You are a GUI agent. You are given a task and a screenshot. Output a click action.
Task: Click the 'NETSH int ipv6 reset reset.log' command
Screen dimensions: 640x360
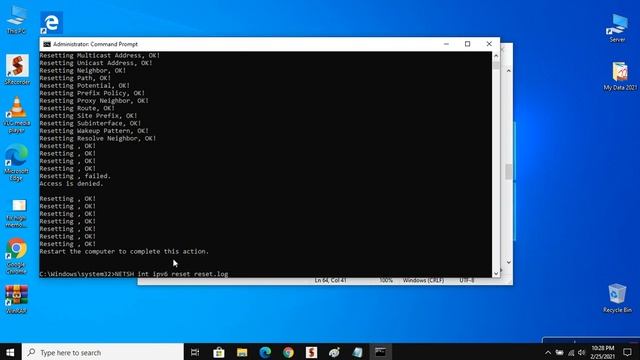[172, 274]
